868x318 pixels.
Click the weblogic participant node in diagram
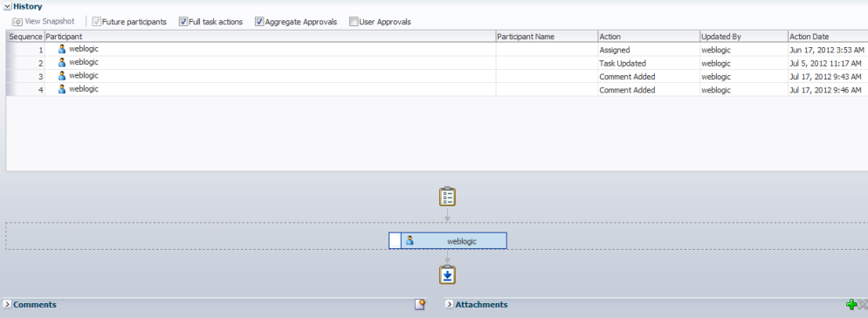tap(447, 241)
